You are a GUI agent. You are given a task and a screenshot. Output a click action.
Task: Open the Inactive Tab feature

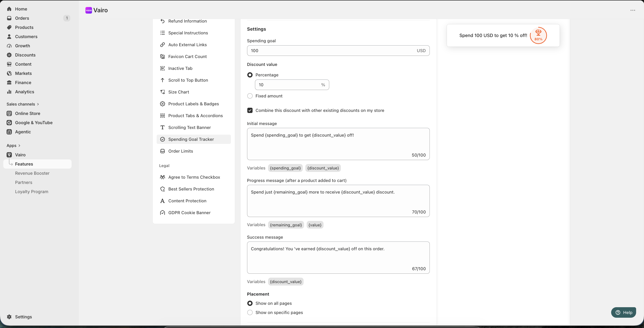point(194,69)
